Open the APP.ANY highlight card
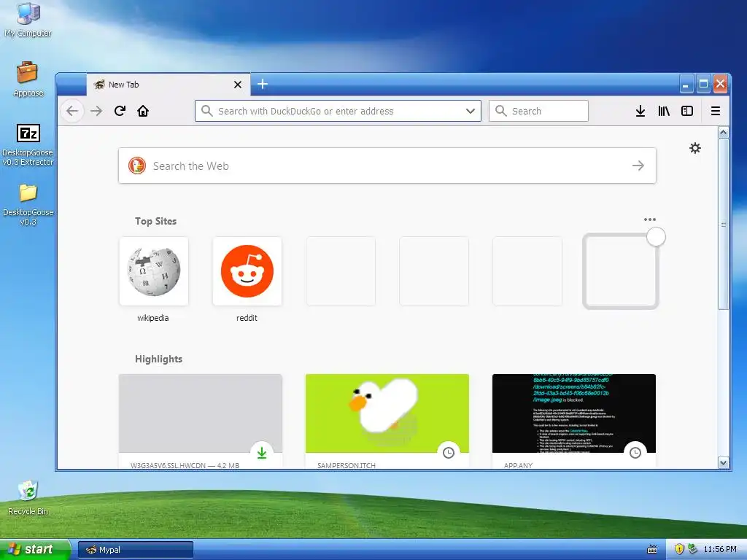 574,421
